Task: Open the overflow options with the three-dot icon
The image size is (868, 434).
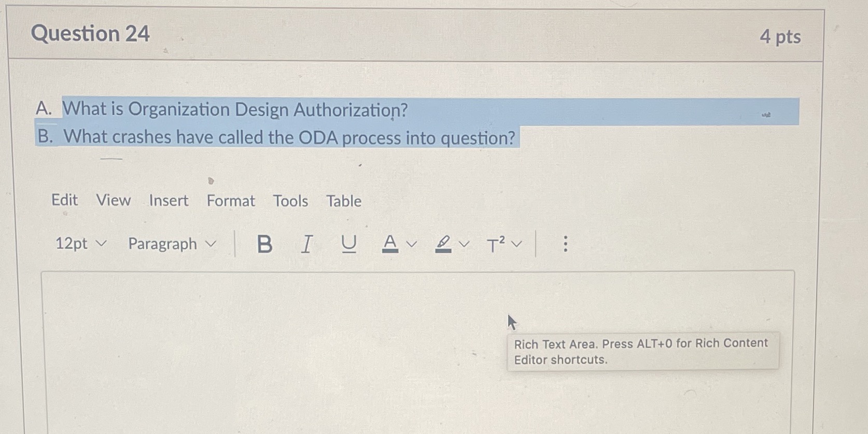Action: [x=565, y=244]
